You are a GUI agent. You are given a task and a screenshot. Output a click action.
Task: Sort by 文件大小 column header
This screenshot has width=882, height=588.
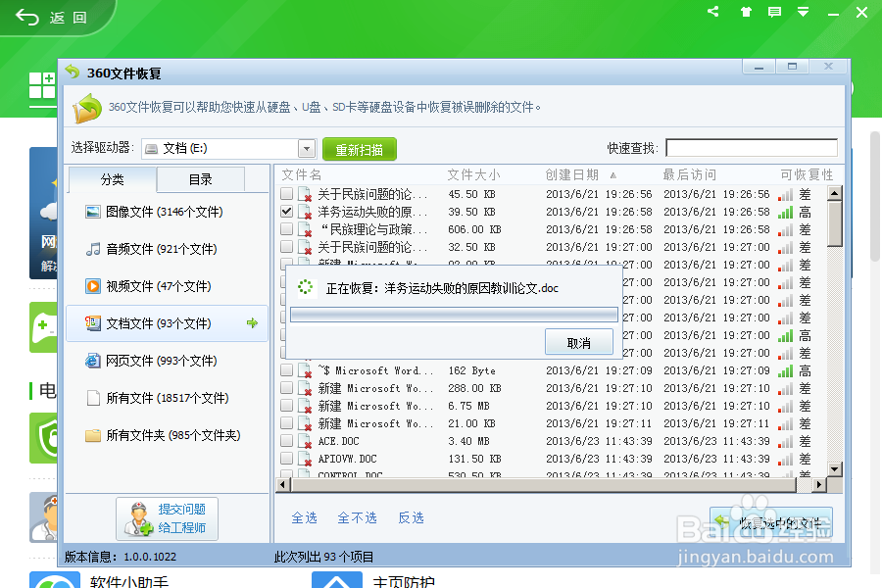[473, 175]
